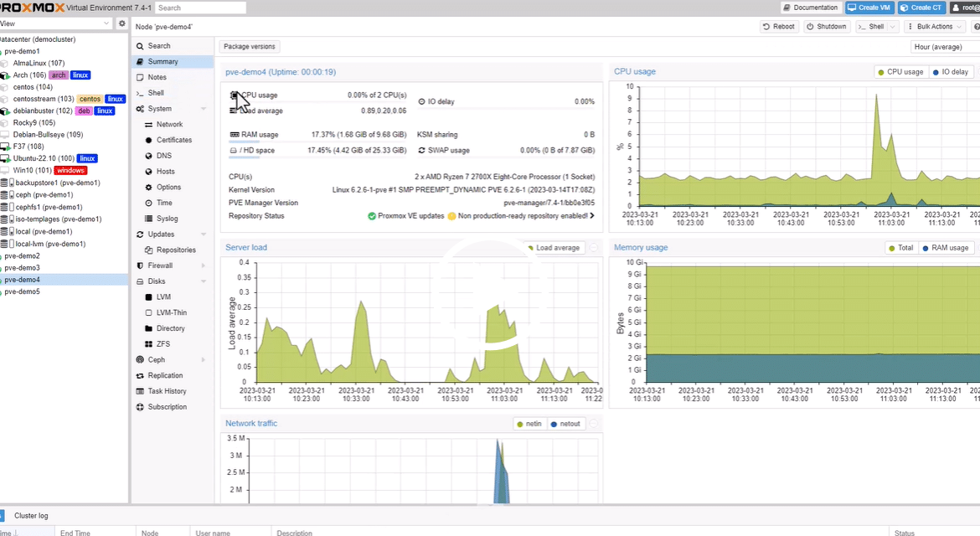Open the Repositories menu item

click(x=173, y=250)
